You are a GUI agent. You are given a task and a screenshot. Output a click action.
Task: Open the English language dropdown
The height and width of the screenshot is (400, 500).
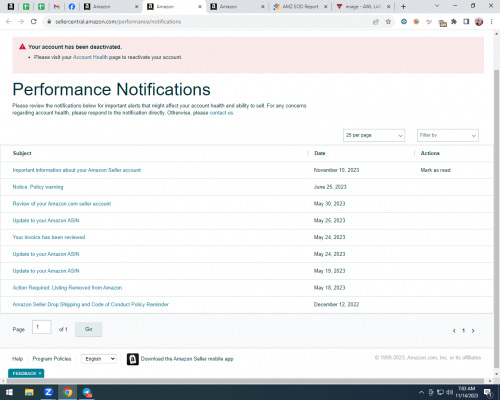click(99, 359)
